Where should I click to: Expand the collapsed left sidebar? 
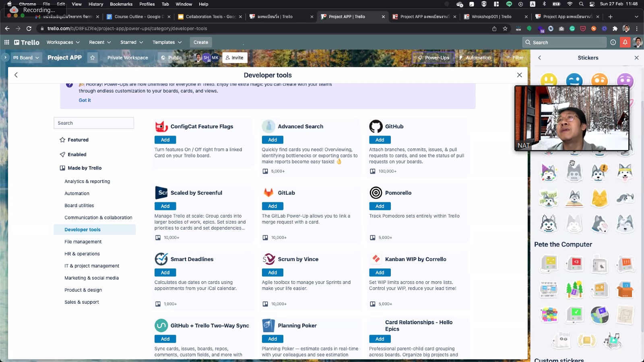click(x=5, y=58)
